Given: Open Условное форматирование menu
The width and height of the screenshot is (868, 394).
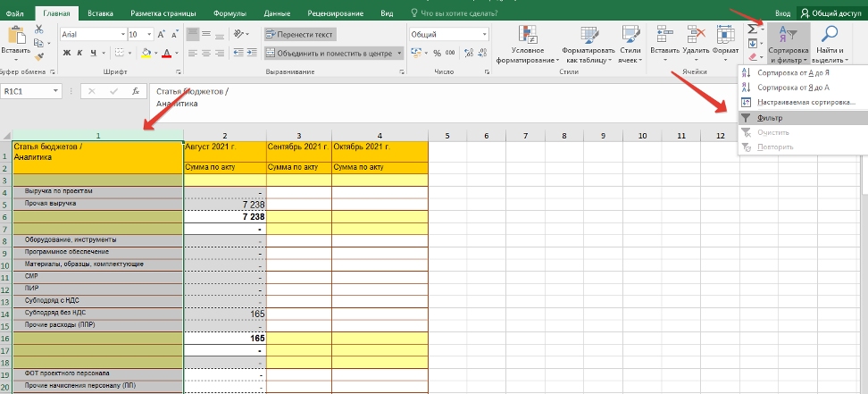Looking at the screenshot, I should click(x=528, y=45).
